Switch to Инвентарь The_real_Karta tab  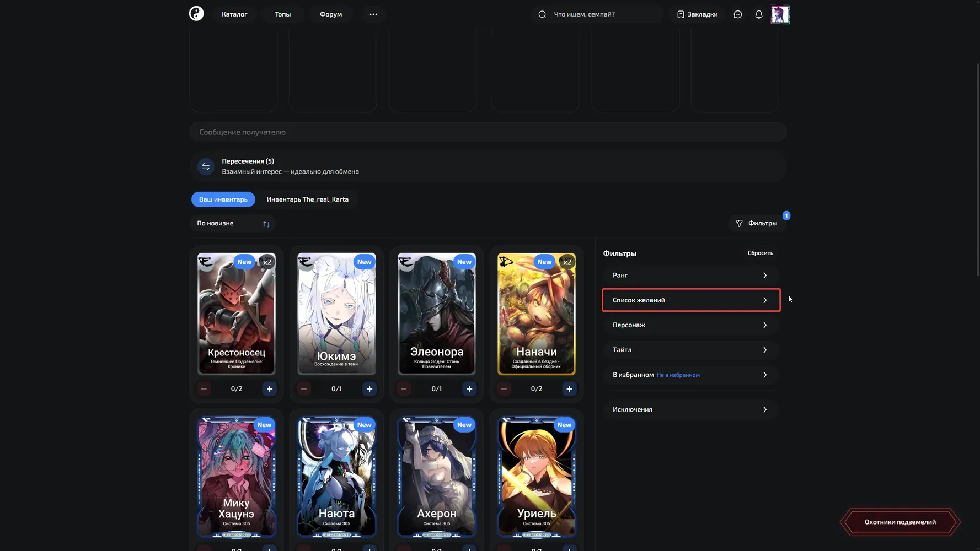[307, 199]
